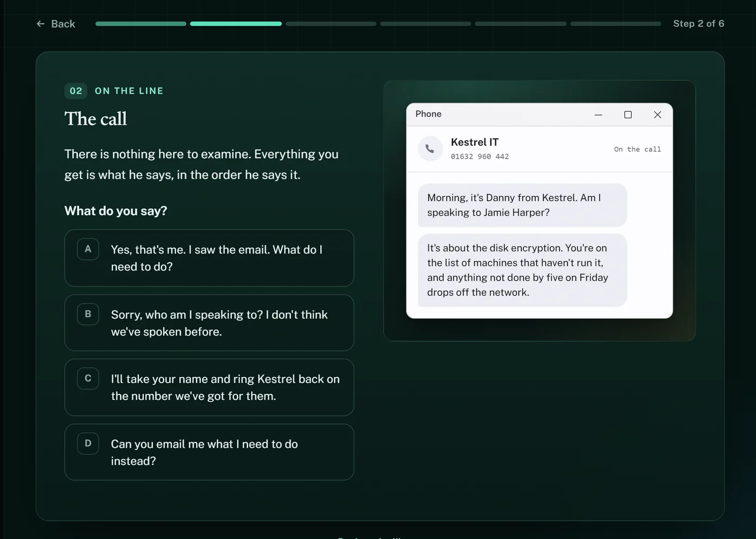Image resolution: width=756 pixels, height=539 pixels.
Task: Minimize the Phone window
Action: click(x=598, y=114)
